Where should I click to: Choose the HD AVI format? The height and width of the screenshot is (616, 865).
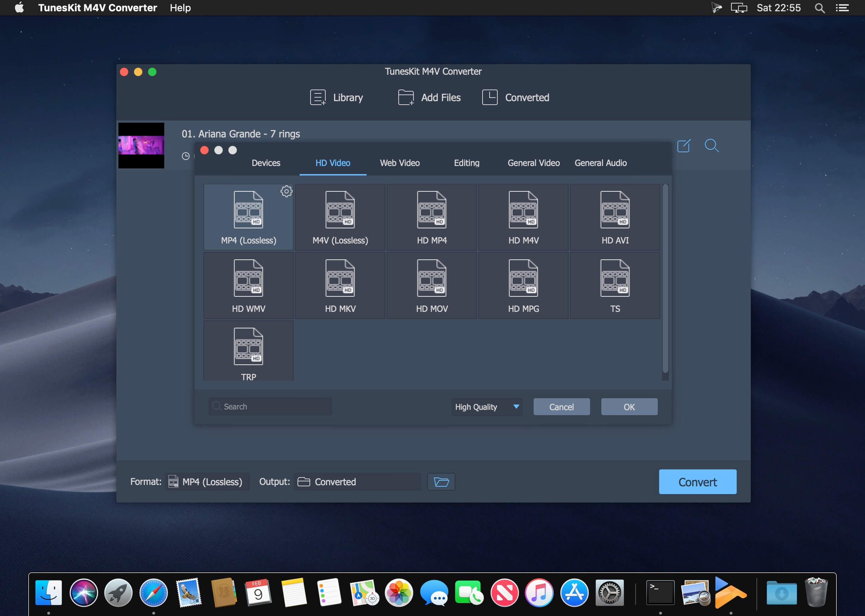click(x=615, y=217)
